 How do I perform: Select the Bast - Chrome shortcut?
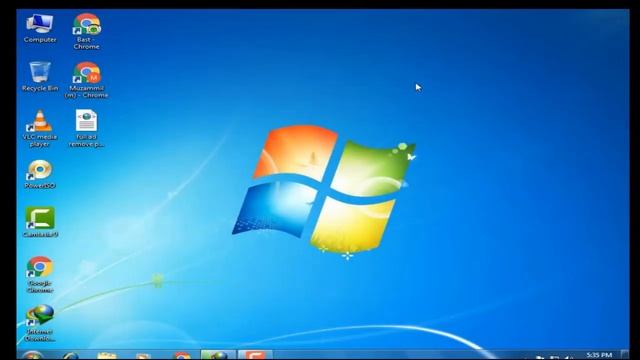tap(86, 32)
